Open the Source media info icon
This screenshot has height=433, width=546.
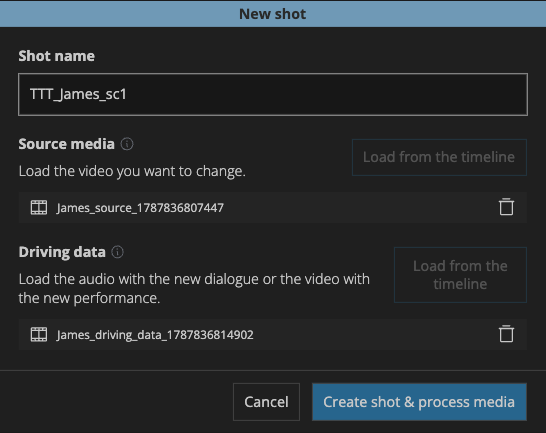click(127, 144)
